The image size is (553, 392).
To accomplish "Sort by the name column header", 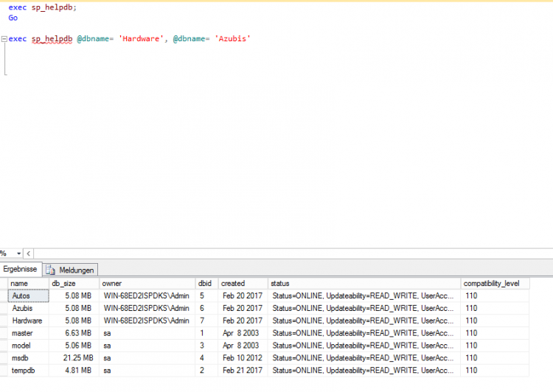I will pyautogui.click(x=28, y=284).
